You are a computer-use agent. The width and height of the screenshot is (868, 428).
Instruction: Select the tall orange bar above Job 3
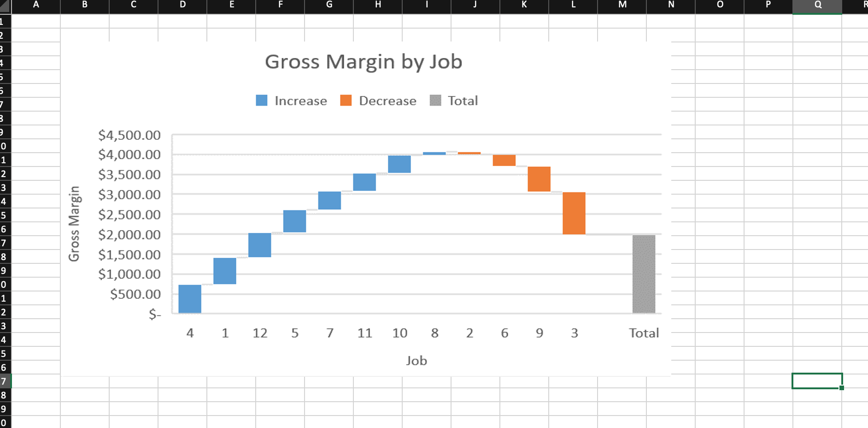(574, 212)
